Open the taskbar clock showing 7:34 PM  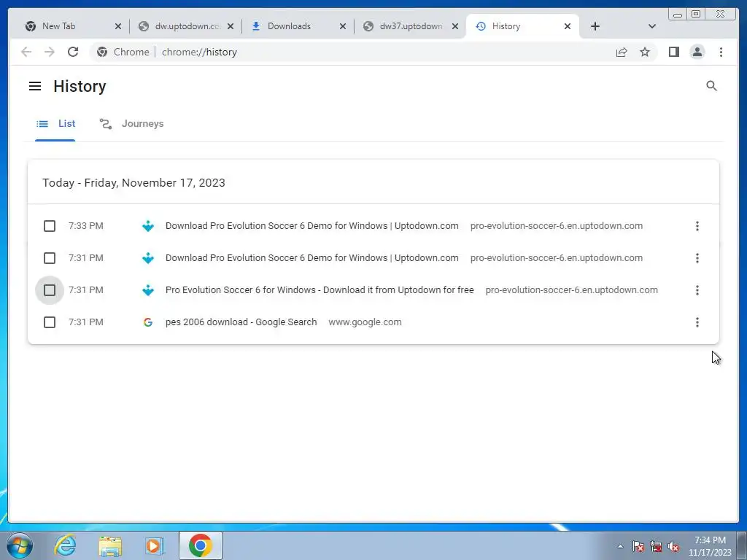(710, 546)
